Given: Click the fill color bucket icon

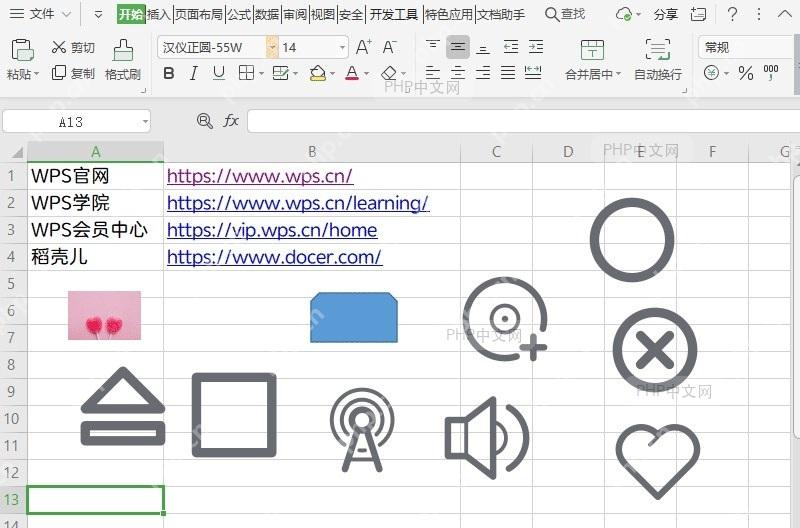Looking at the screenshot, I should pyautogui.click(x=317, y=73).
